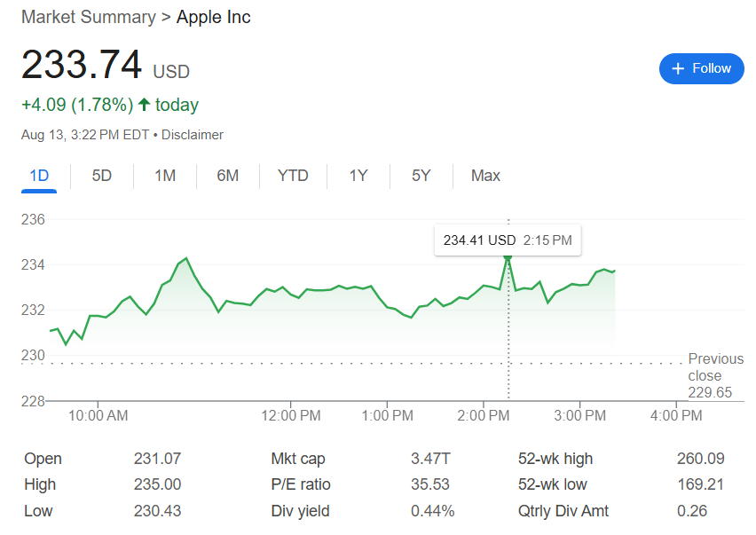Viewport: 756px width, 535px height.
Task: Click the 2:15 PM chart data point
Action: 508,256
